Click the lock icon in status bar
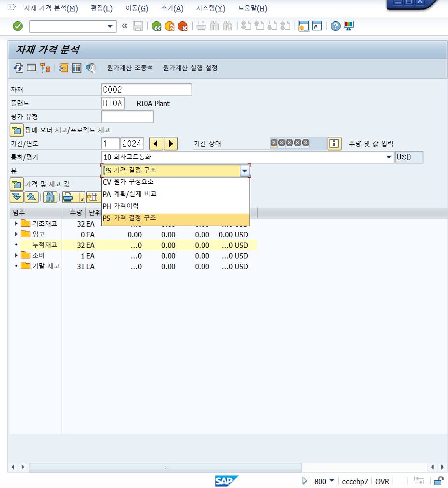The image size is (448, 488). click(439, 481)
